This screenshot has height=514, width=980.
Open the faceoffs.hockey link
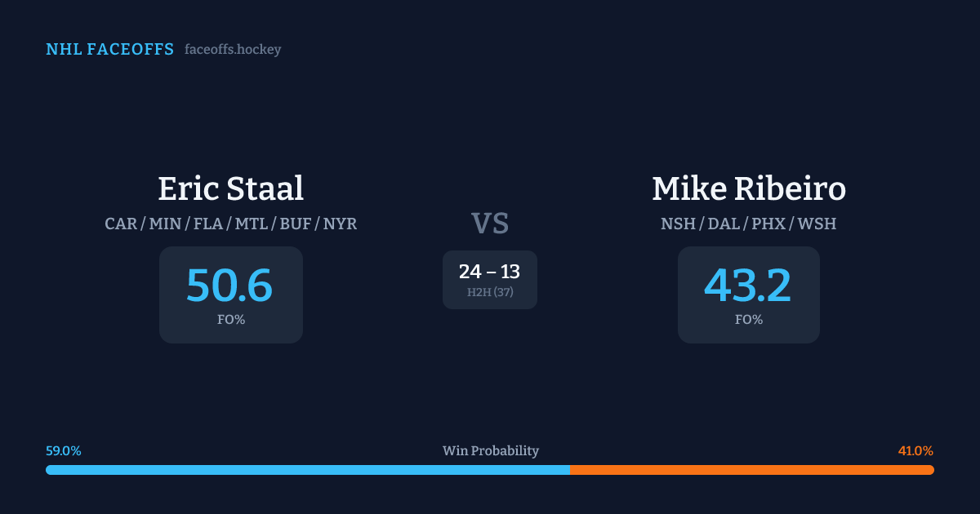[x=233, y=50]
